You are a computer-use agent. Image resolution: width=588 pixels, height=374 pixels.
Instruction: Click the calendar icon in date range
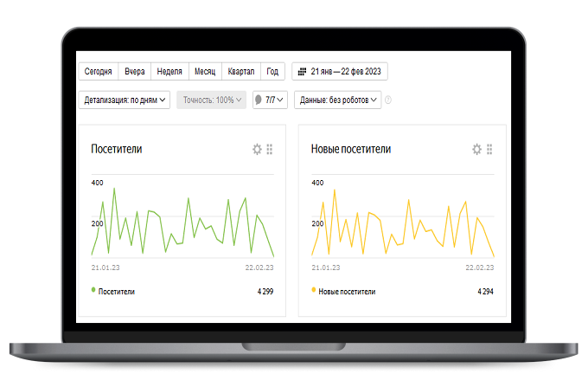(302, 71)
